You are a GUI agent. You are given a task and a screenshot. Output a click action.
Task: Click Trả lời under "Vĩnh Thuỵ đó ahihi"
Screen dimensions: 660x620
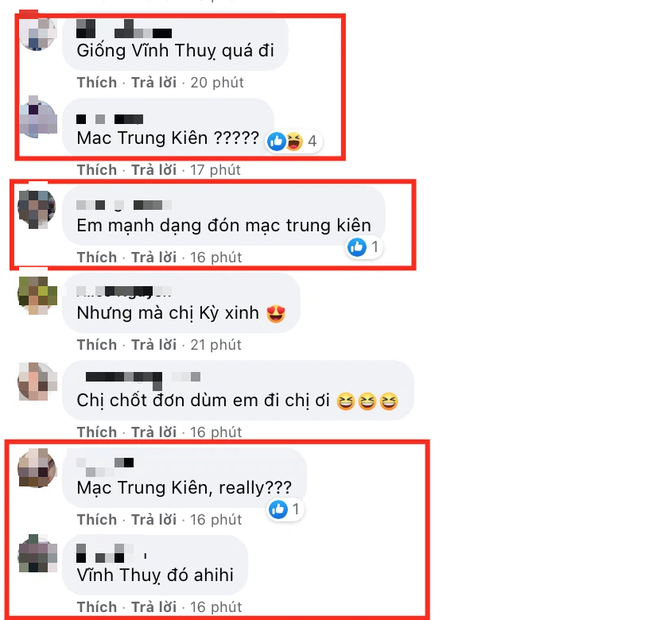click(x=154, y=607)
